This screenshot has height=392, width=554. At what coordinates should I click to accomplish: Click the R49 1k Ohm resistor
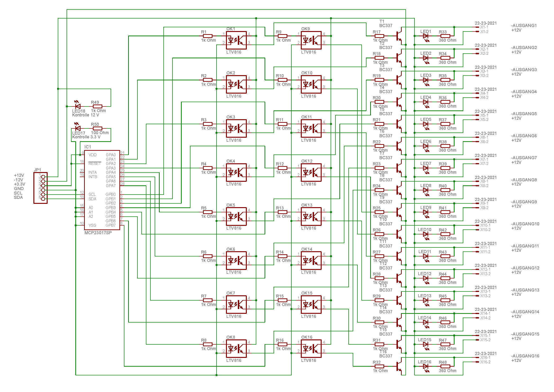(98, 106)
